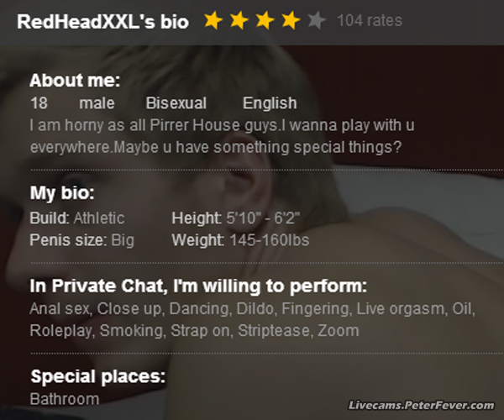The height and width of the screenshot is (420, 504).
Task: Click the English language label
Action: 270,103
